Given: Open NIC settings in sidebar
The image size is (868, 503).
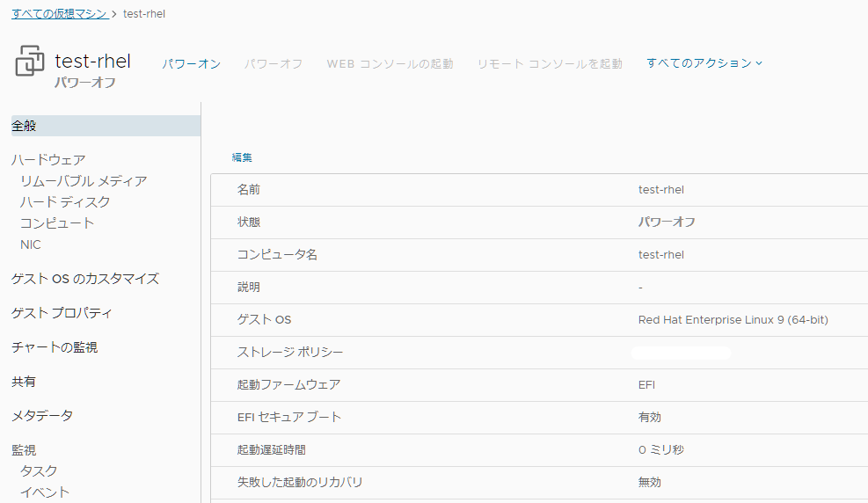Looking at the screenshot, I should (x=31, y=244).
